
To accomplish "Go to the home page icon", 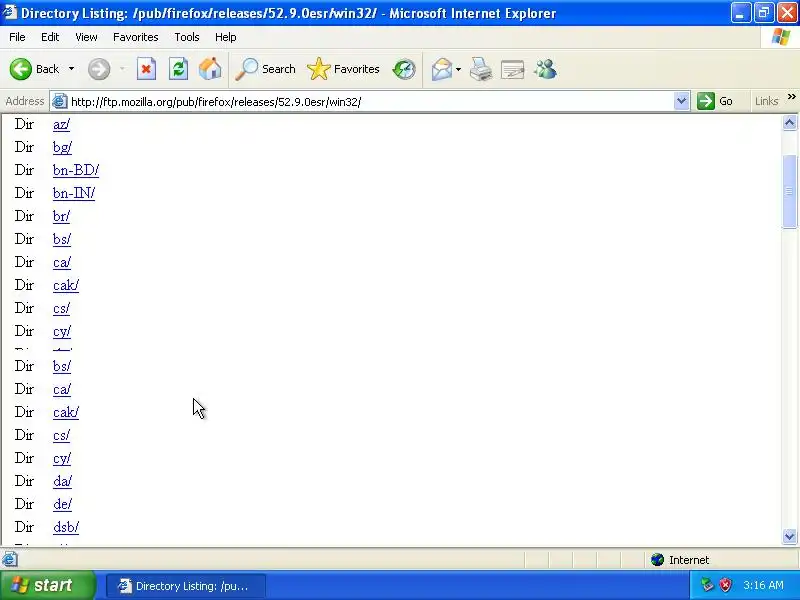I will point(210,69).
